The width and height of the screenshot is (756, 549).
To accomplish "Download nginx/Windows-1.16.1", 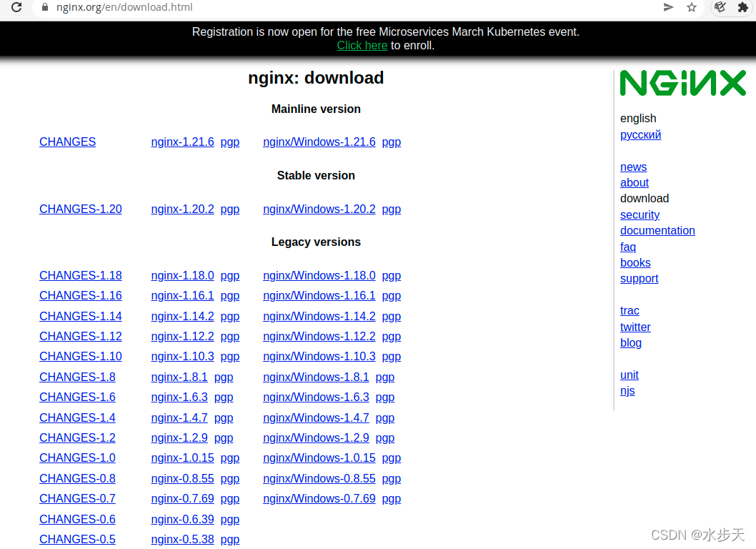I will [319, 295].
